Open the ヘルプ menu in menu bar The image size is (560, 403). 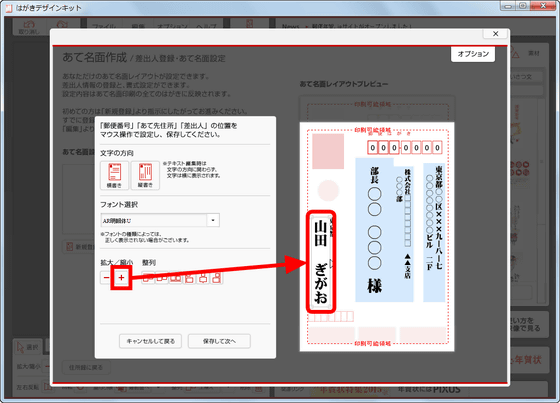pos(205,26)
